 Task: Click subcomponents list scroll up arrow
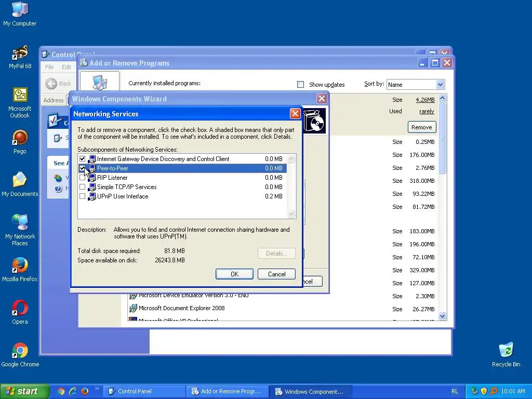(291, 159)
